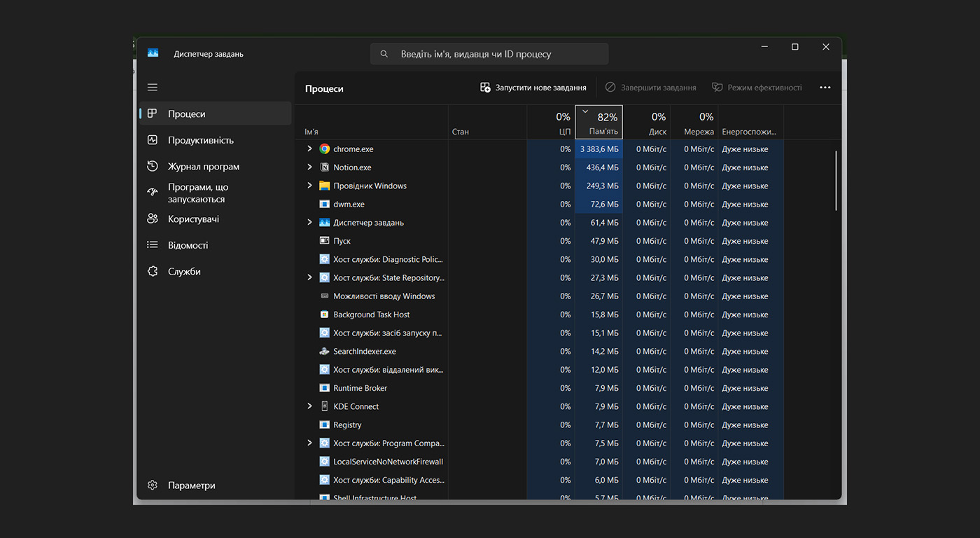980x538 pixels.
Task: Click the Провідник Windows folder icon
Action: (324, 186)
